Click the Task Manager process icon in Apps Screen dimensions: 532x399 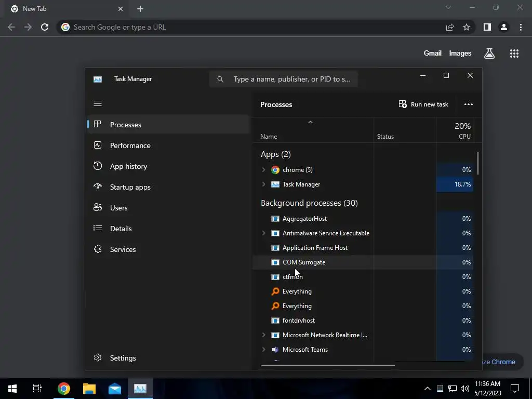pyautogui.click(x=275, y=184)
